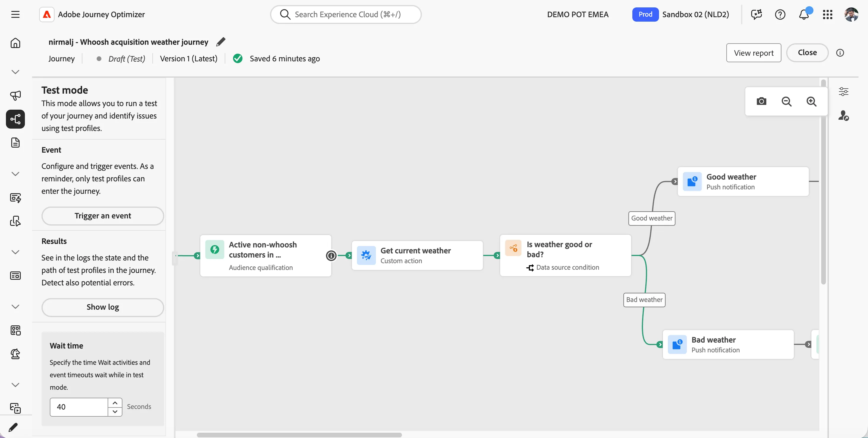The image size is (868, 438).
Task: Click Trigger an event button
Action: click(x=103, y=216)
